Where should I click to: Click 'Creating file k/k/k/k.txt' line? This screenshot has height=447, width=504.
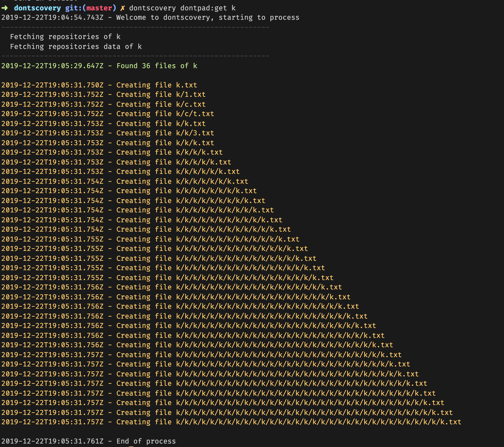[112, 152]
